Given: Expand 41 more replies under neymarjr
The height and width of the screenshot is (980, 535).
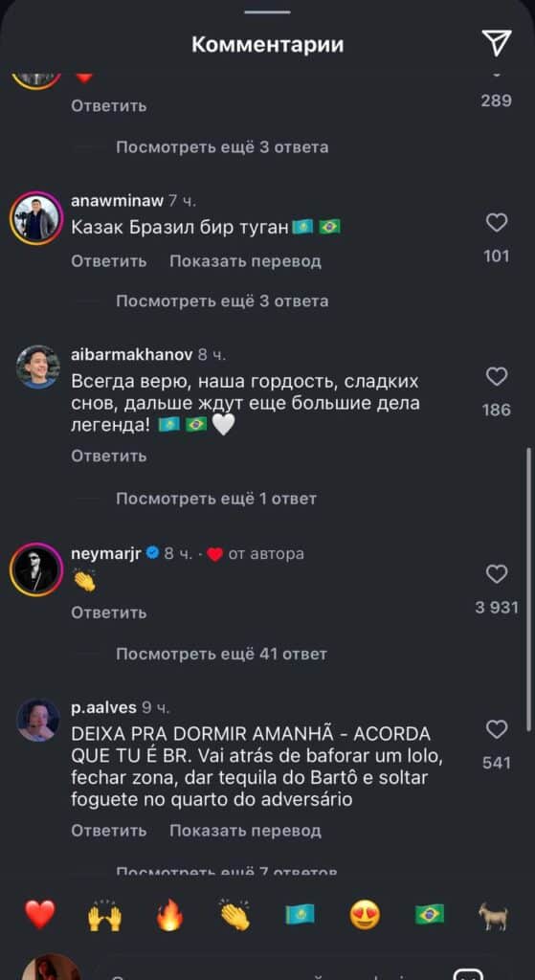Looking at the screenshot, I should pyautogui.click(x=221, y=655).
